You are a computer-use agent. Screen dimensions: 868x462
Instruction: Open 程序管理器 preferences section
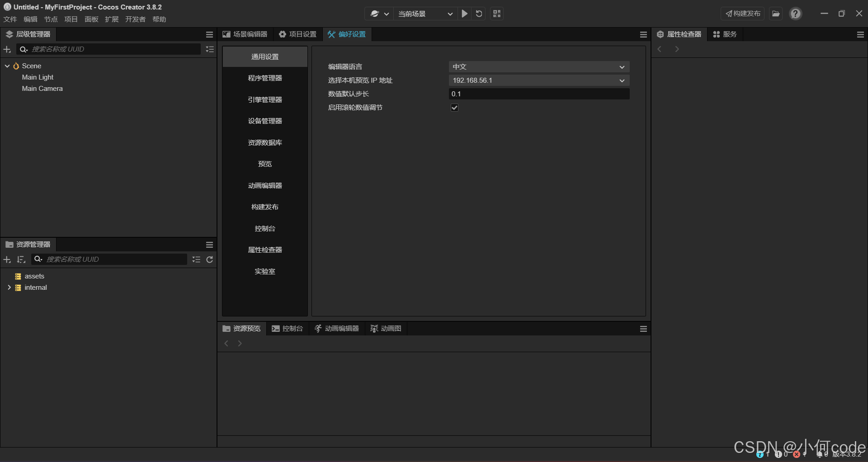pyautogui.click(x=265, y=78)
